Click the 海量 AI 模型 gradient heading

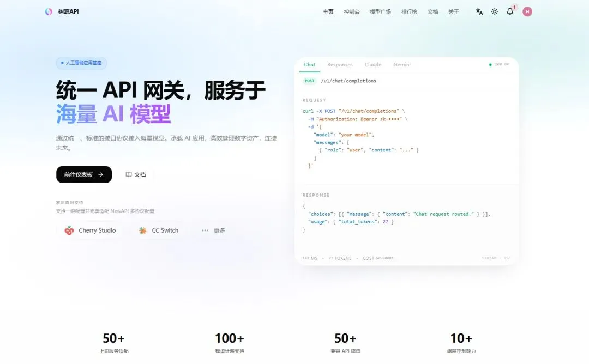click(113, 114)
